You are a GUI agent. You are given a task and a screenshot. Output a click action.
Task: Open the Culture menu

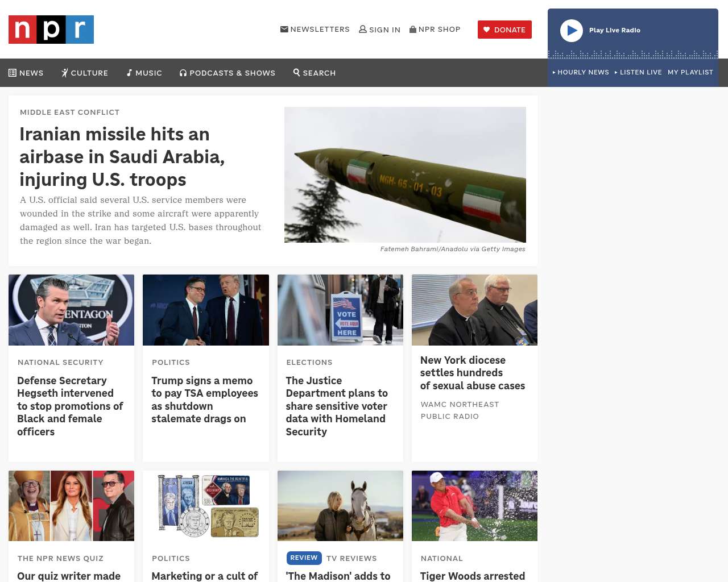(85, 73)
